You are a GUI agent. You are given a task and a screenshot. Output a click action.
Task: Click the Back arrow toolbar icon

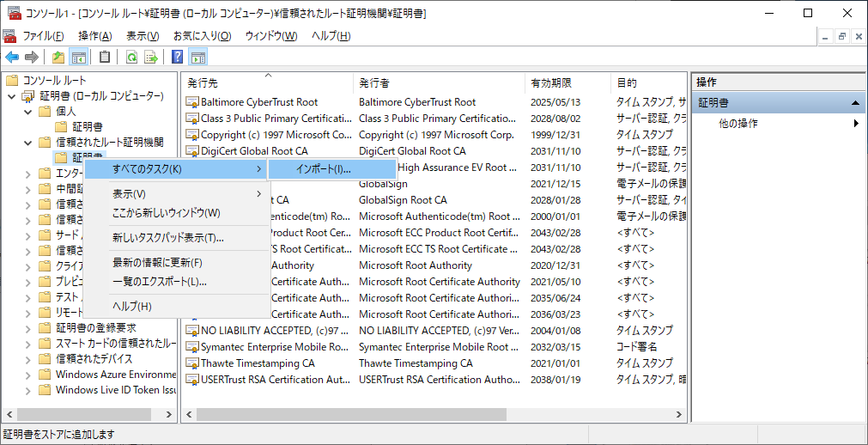(12, 57)
